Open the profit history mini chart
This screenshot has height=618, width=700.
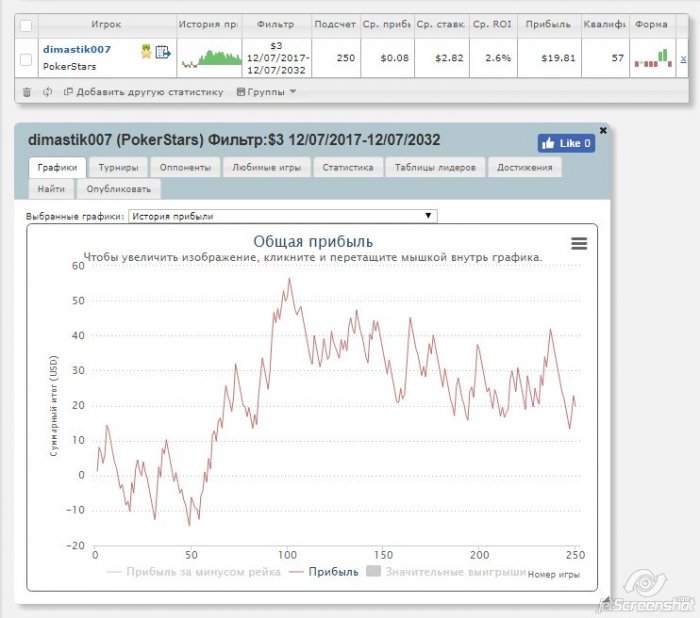210,58
